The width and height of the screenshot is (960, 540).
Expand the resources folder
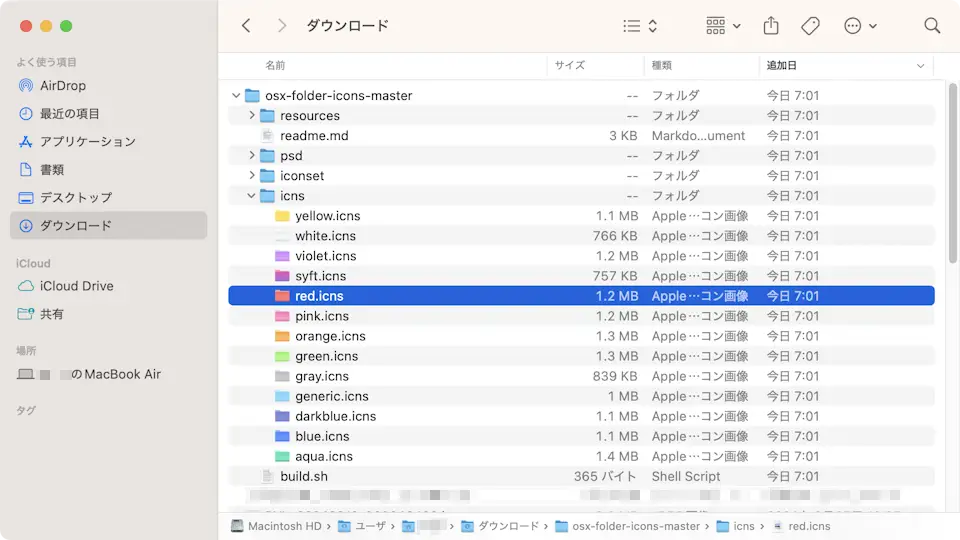point(252,116)
